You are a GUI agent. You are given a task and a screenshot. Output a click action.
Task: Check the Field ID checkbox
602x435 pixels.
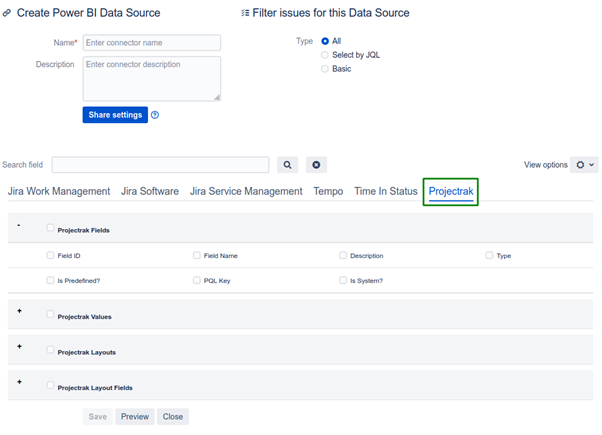tap(50, 255)
